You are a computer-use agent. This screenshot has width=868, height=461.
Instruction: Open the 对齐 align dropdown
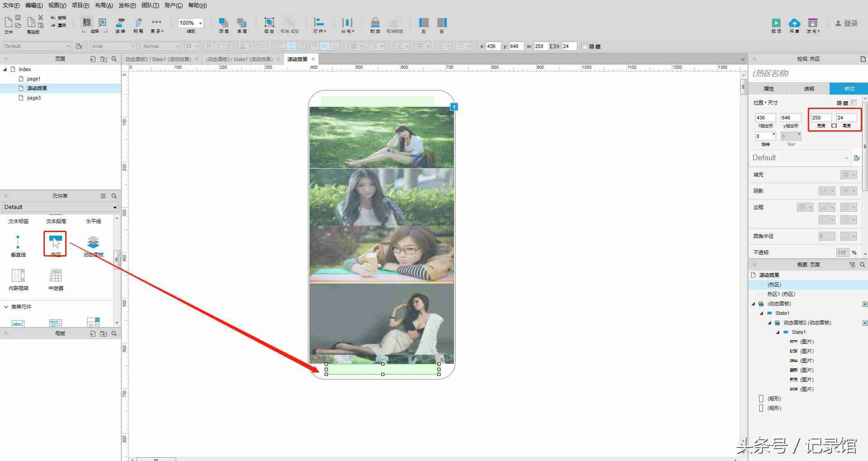(319, 25)
